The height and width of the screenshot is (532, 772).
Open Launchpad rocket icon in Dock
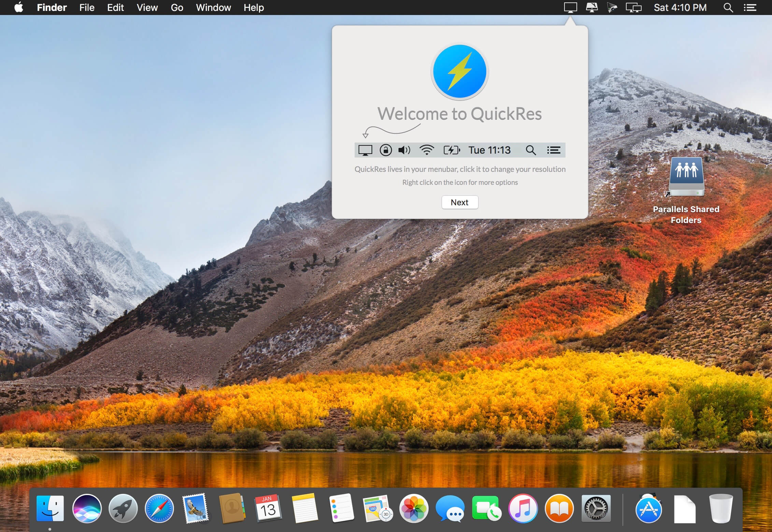[x=123, y=508]
